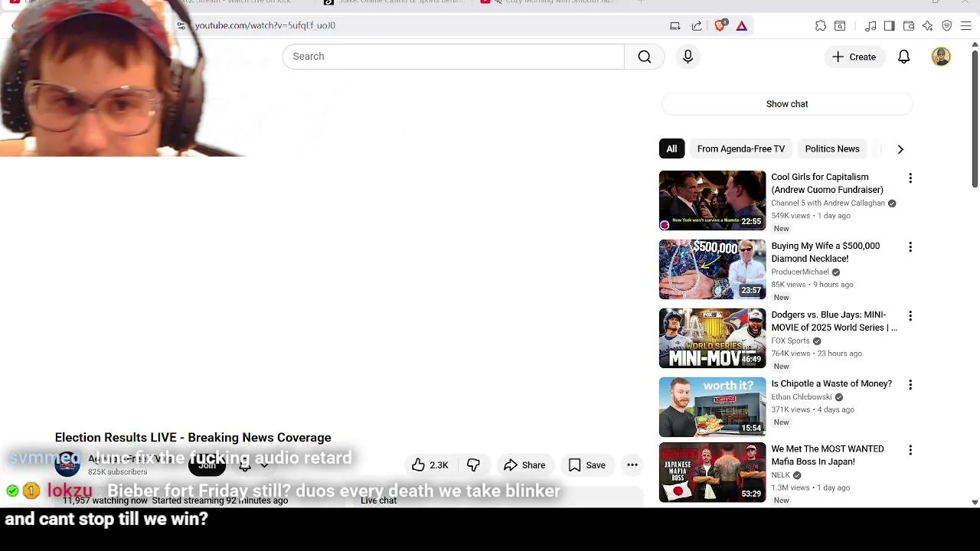Open the World Series MINI-MOVIE thumbnail
The width and height of the screenshot is (980, 551).
(712, 338)
